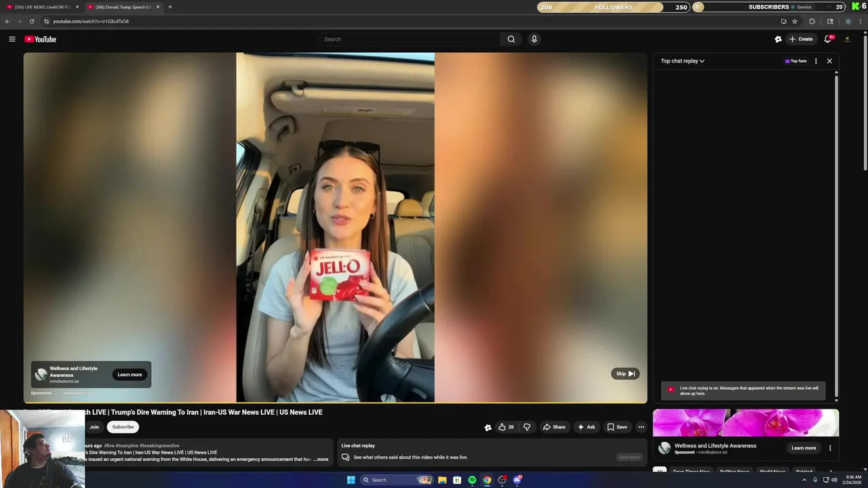Click the #breakingnewslive hashtag
The image size is (868, 488).
[159, 446]
